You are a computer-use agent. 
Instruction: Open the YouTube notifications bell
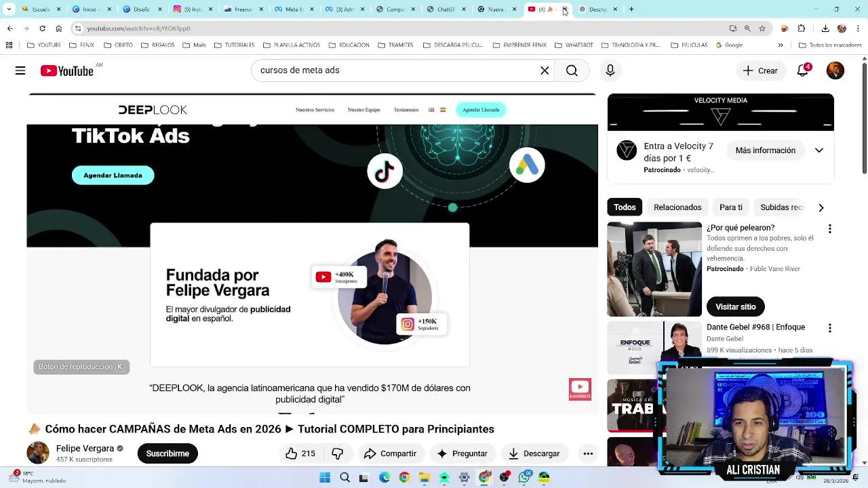pos(803,70)
